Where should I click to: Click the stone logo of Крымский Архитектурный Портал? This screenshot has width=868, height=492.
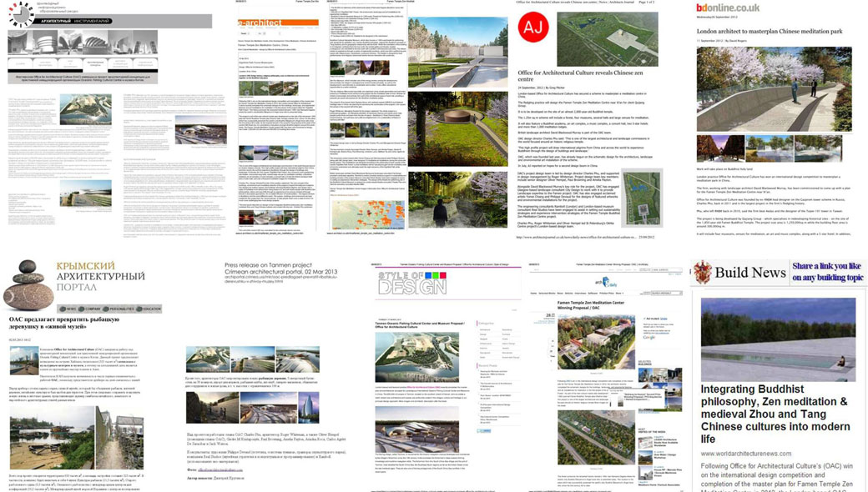tap(28, 288)
